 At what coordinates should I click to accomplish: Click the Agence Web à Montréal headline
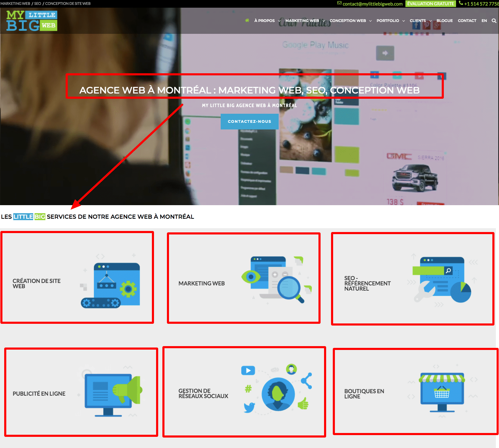(249, 90)
